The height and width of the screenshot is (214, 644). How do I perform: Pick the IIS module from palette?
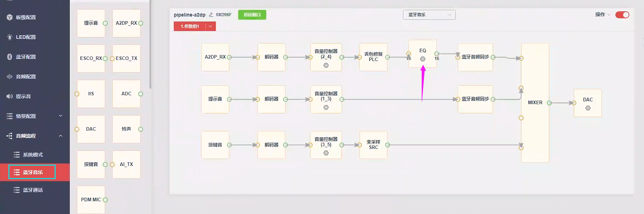click(91, 94)
